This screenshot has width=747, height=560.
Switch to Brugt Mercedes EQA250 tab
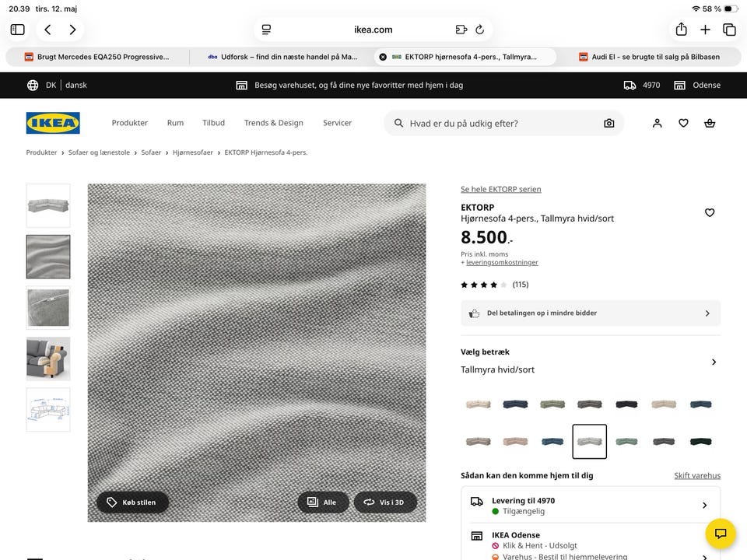click(97, 57)
